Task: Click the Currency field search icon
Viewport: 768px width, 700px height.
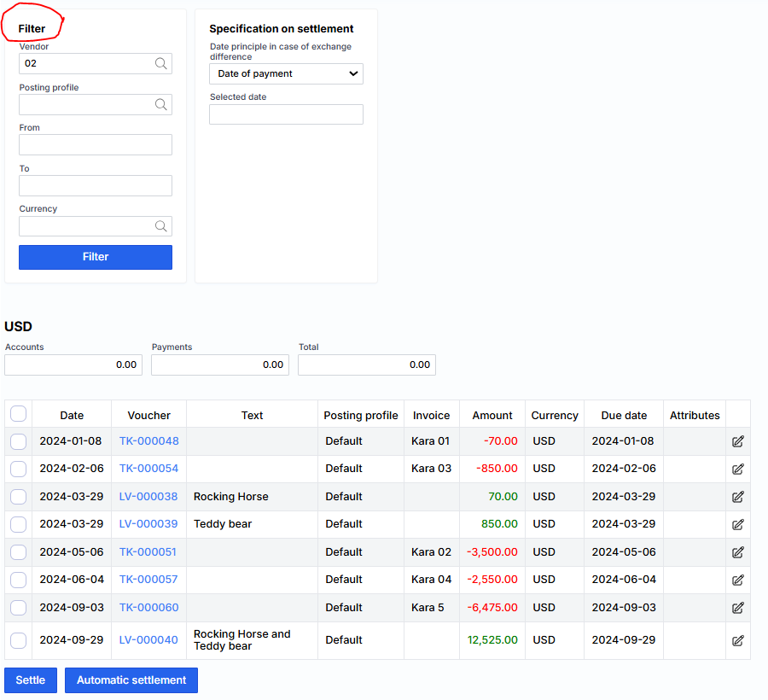Action: (x=160, y=226)
